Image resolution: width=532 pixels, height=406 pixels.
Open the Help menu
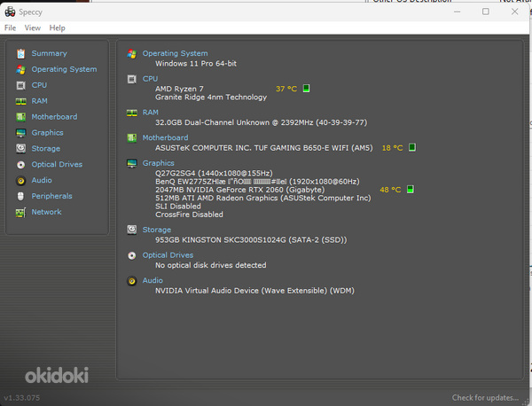(x=57, y=27)
